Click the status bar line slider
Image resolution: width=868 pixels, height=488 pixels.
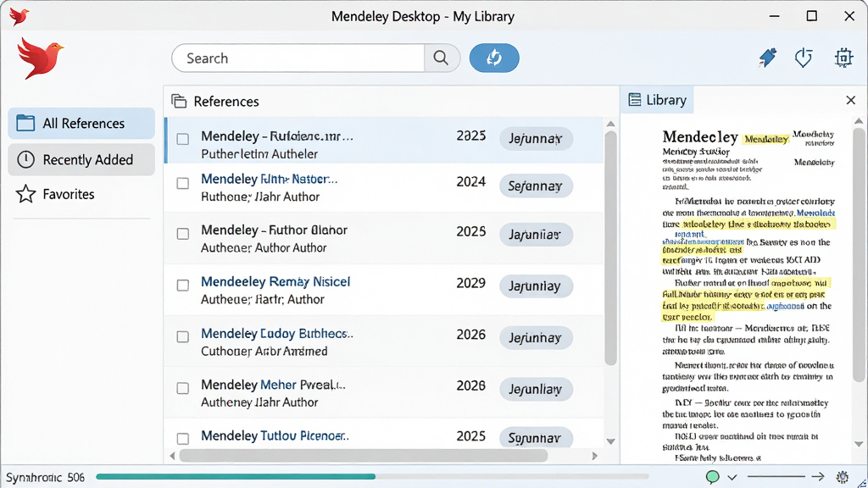coord(776,476)
